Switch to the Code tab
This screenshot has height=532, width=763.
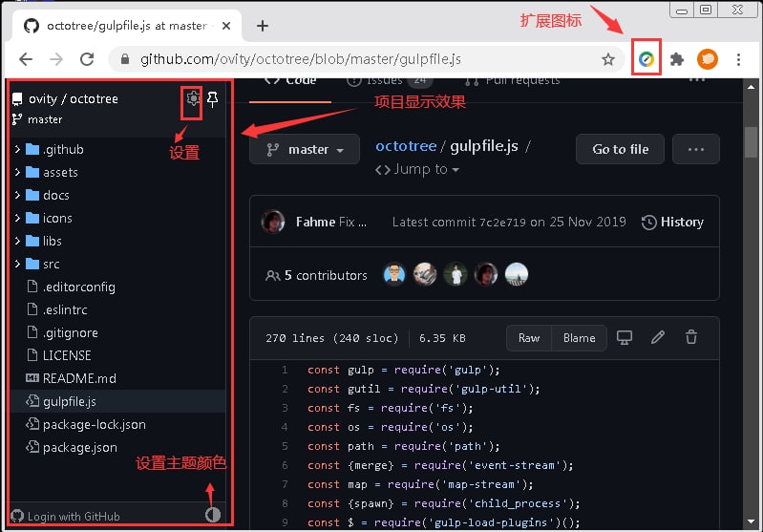pyautogui.click(x=290, y=81)
